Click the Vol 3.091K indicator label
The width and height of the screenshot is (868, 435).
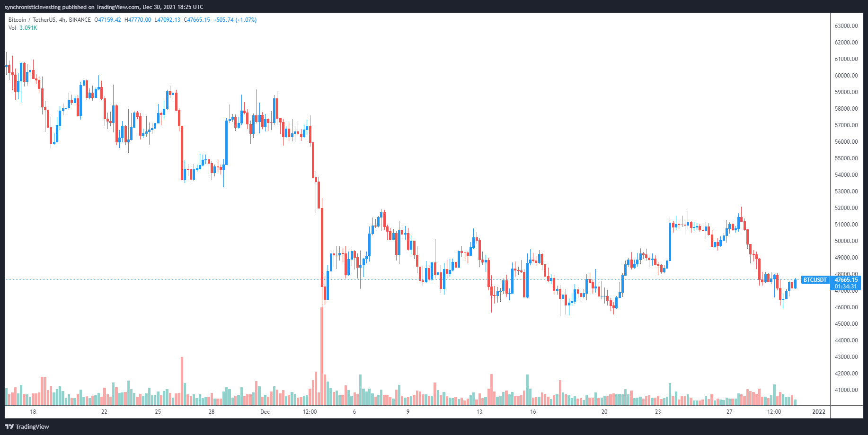(23, 28)
